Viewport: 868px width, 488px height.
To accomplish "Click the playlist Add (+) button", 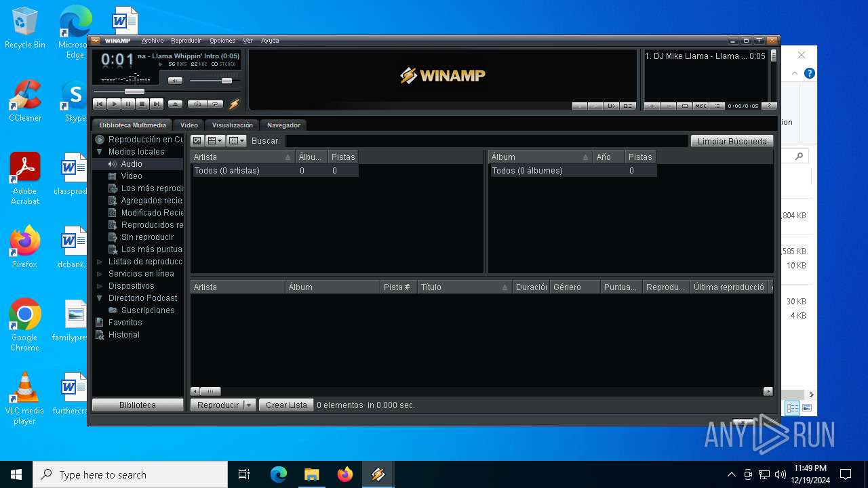I will tap(652, 106).
